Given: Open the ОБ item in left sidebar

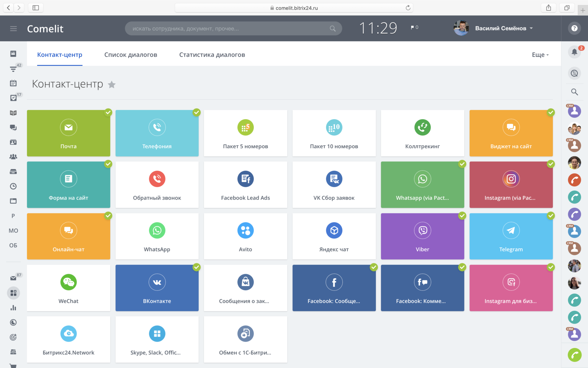Looking at the screenshot, I should [13, 245].
